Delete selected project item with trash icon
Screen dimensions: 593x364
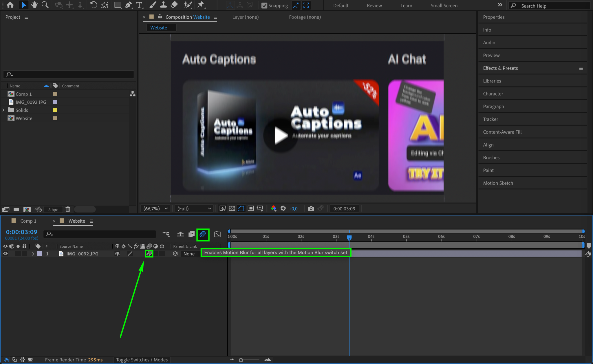68,209
